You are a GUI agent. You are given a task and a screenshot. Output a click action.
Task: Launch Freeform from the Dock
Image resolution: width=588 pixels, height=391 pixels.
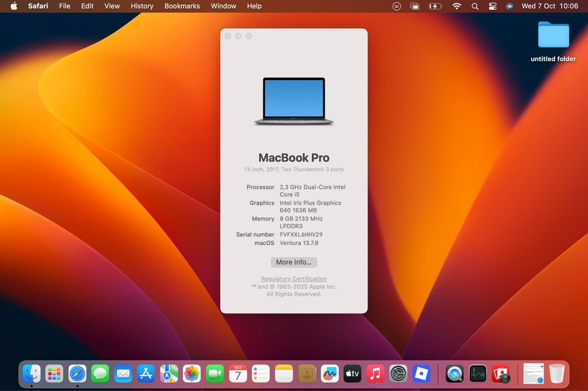330,373
